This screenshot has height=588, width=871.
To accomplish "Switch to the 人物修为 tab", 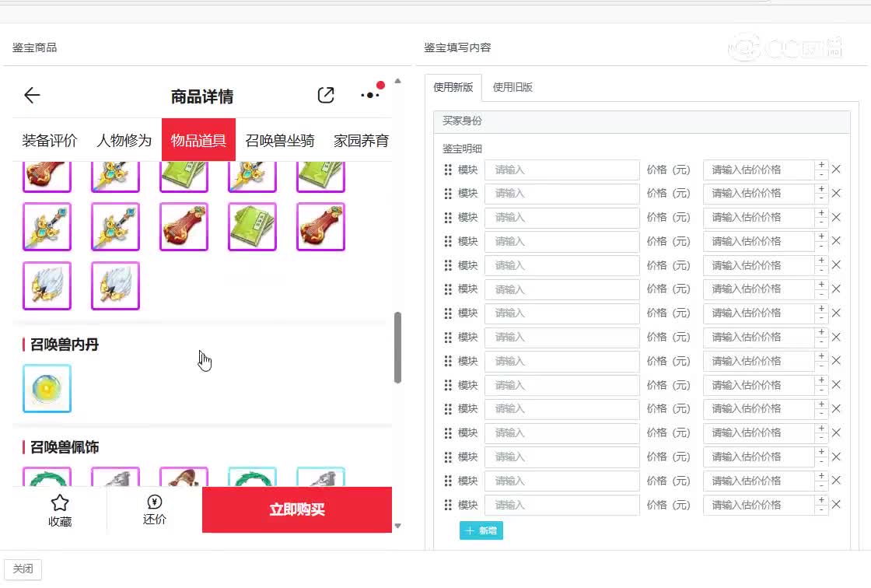I will 124,141.
